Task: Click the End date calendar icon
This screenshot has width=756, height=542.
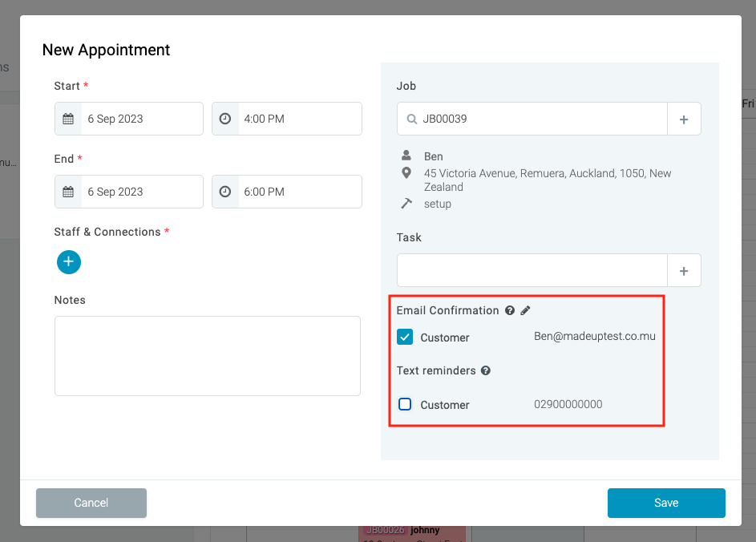Action: [68, 192]
